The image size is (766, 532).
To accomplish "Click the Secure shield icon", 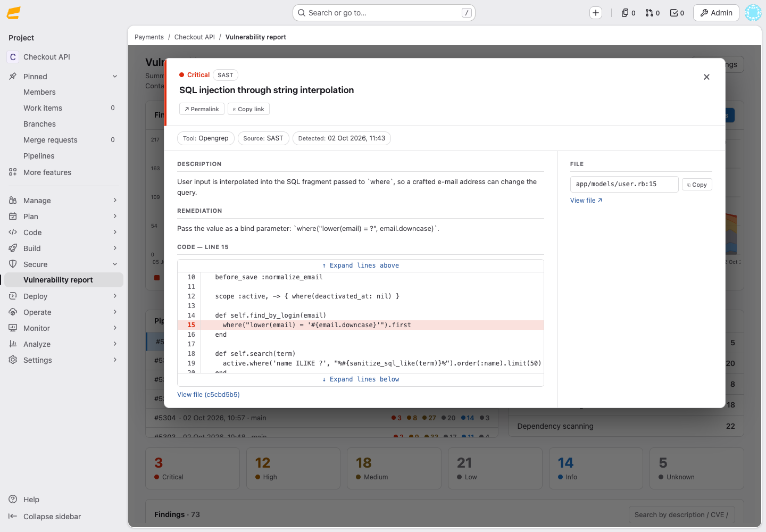I will click(13, 264).
